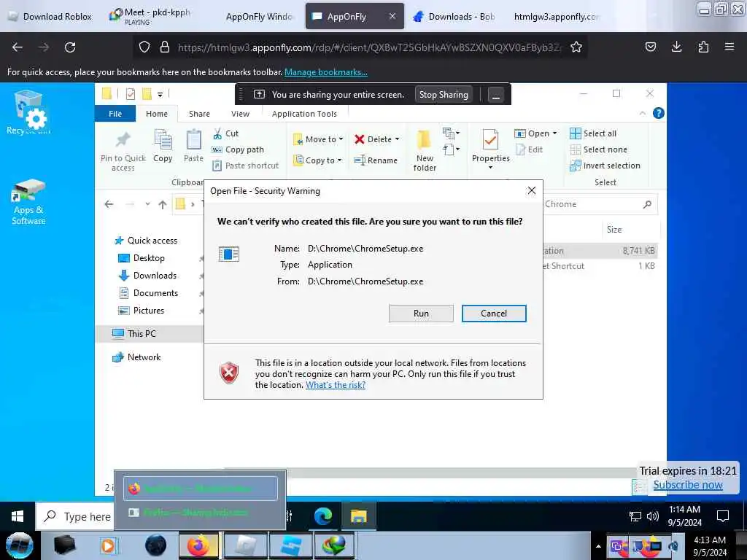747x560 pixels.
Task: Click the remote Windows Start button
Action: coord(18,516)
